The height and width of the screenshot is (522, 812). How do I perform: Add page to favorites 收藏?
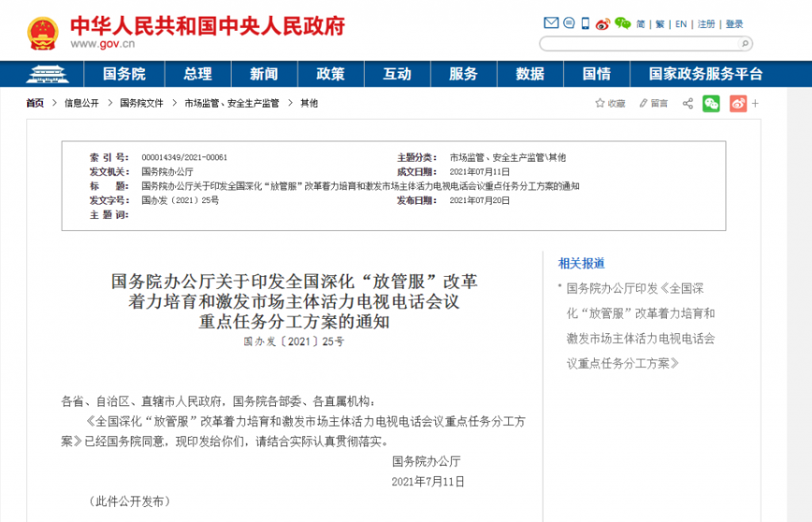click(610, 104)
